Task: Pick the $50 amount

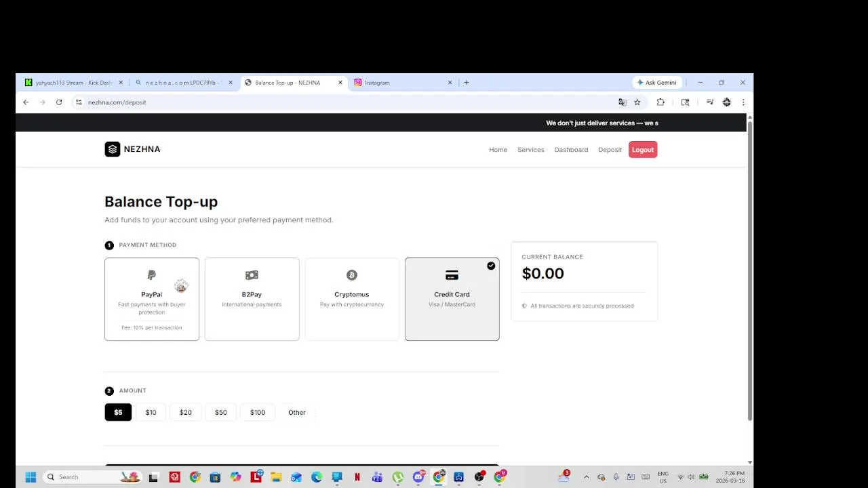Action: [x=221, y=412]
